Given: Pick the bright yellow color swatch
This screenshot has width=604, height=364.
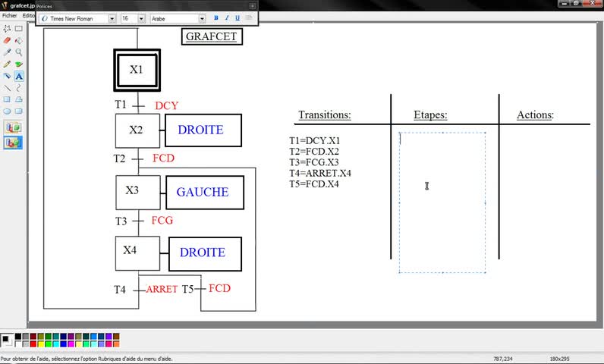Looking at the screenshot, I should point(41,344).
